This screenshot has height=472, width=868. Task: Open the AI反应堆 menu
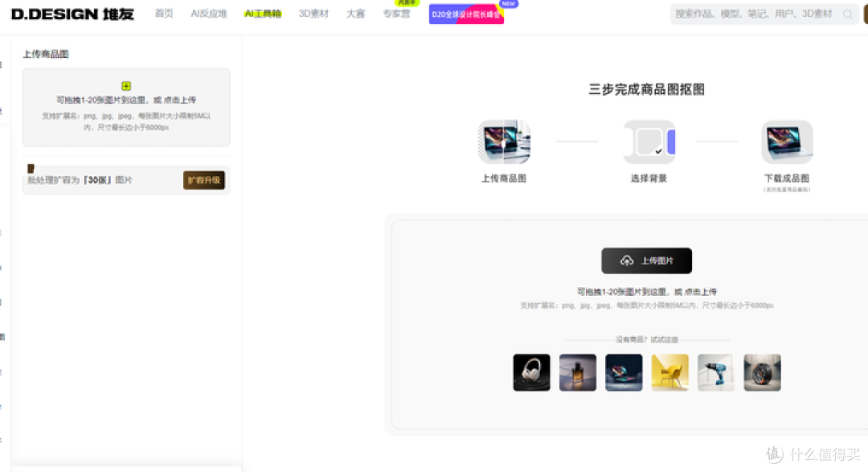click(x=209, y=14)
